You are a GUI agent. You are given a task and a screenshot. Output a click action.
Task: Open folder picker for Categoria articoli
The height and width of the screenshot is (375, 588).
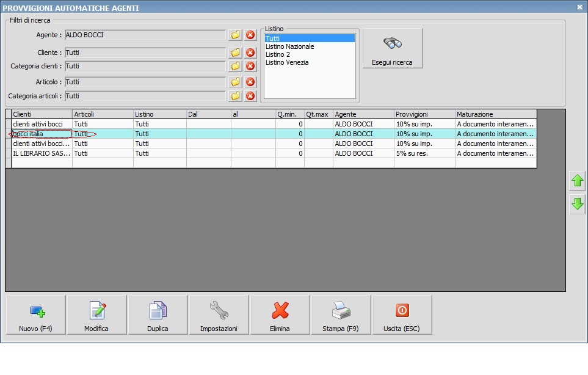(235, 96)
